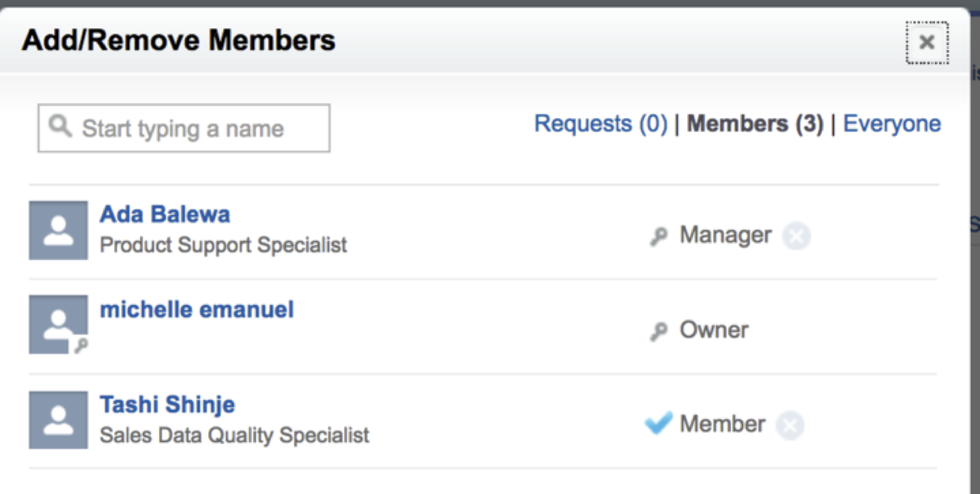Click the key icon beside Owner

[x=659, y=332]
